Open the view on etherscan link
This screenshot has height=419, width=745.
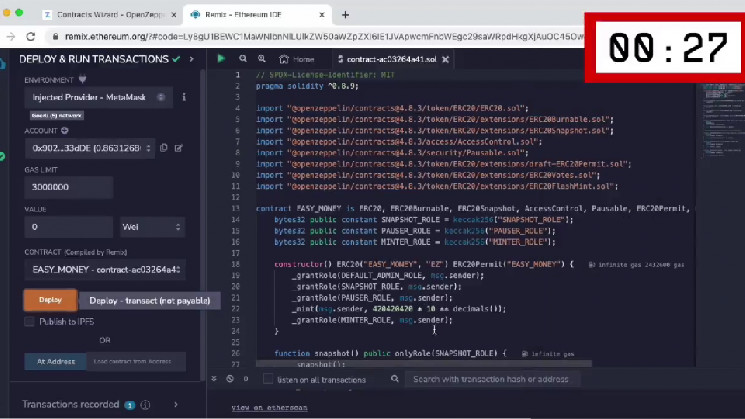269,408
